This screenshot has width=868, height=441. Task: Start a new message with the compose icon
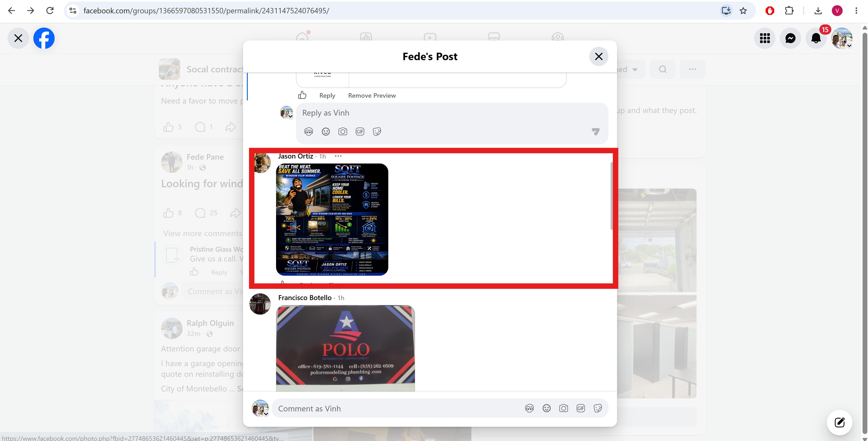[x=839, y=422]
